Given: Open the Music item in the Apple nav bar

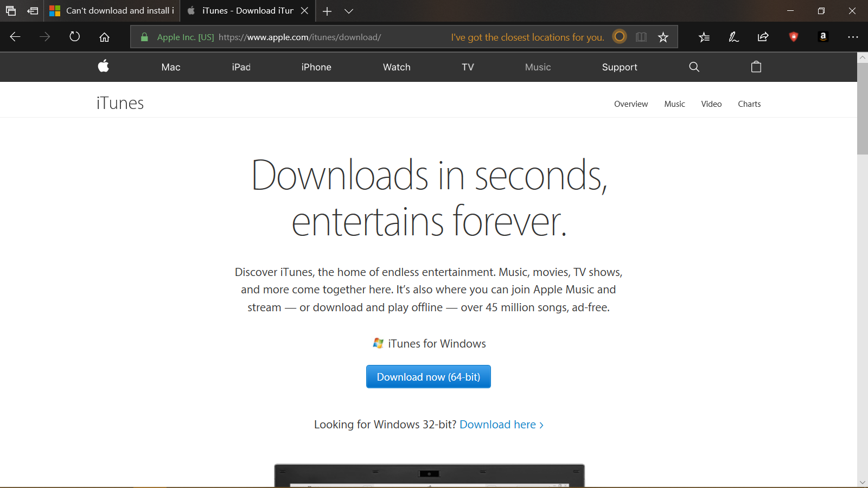Looking at the screenshot, I should click(538, 67).
